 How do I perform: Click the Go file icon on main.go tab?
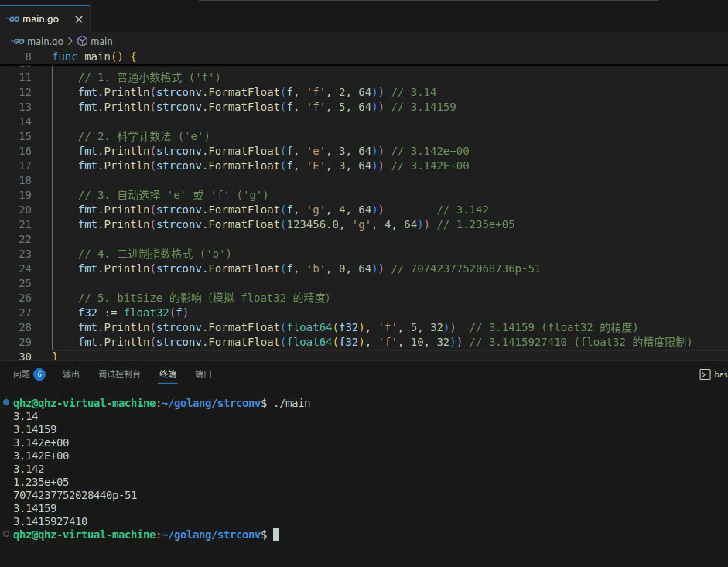[13, 19]
